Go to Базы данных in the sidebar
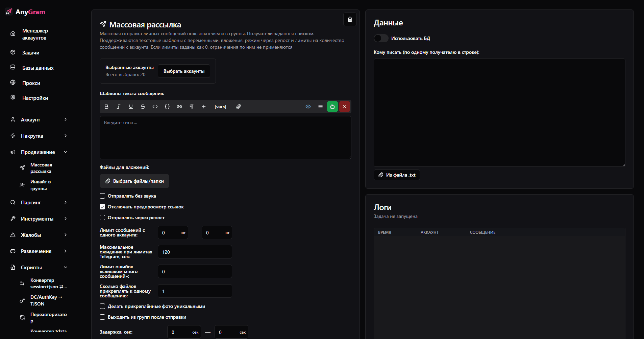The height and width of the screenshot is (339, 644). click(x=38, y=68)
